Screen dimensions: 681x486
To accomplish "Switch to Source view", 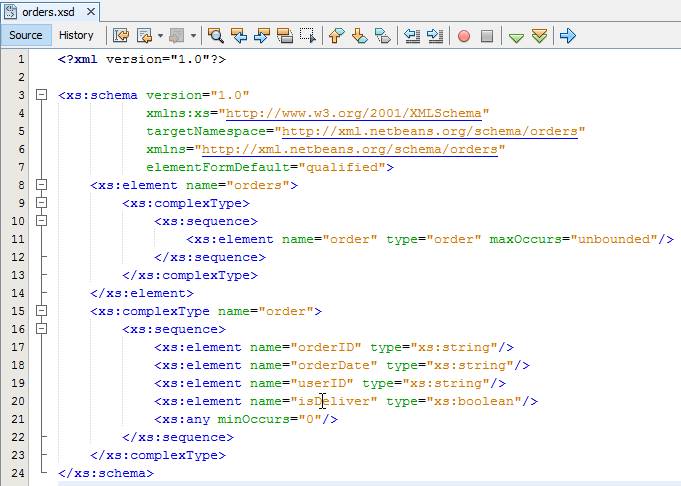I will (26, 35).
